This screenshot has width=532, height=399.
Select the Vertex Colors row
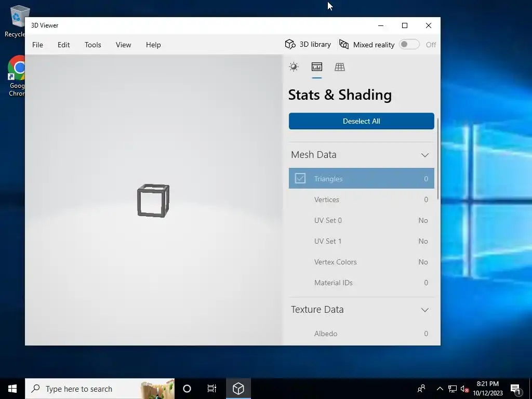(x=362, y=262)
